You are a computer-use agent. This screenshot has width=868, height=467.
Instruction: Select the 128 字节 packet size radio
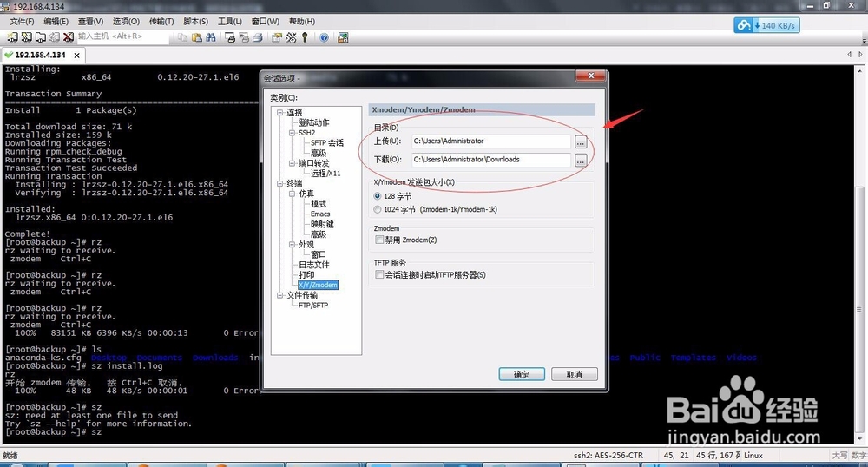point(378,196)
